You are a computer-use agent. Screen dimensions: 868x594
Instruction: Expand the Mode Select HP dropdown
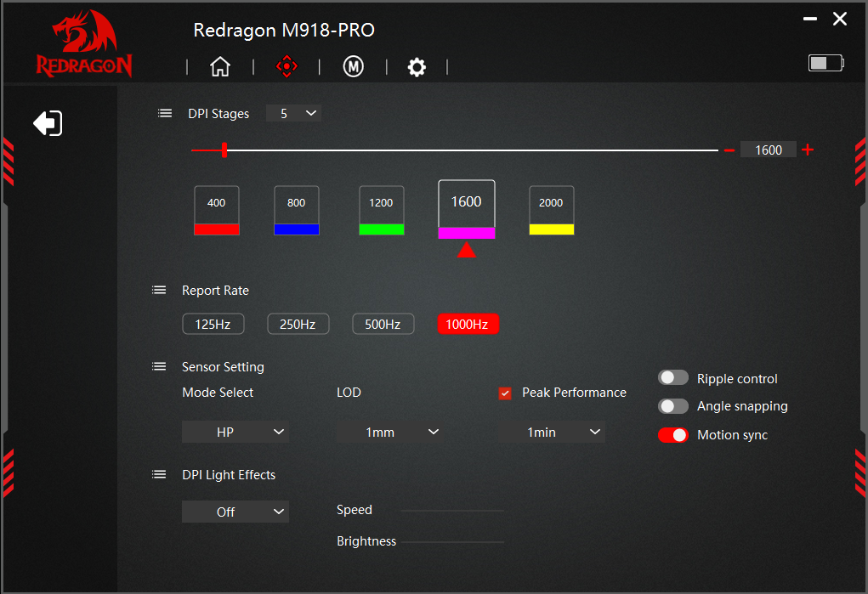coord(235,433)
